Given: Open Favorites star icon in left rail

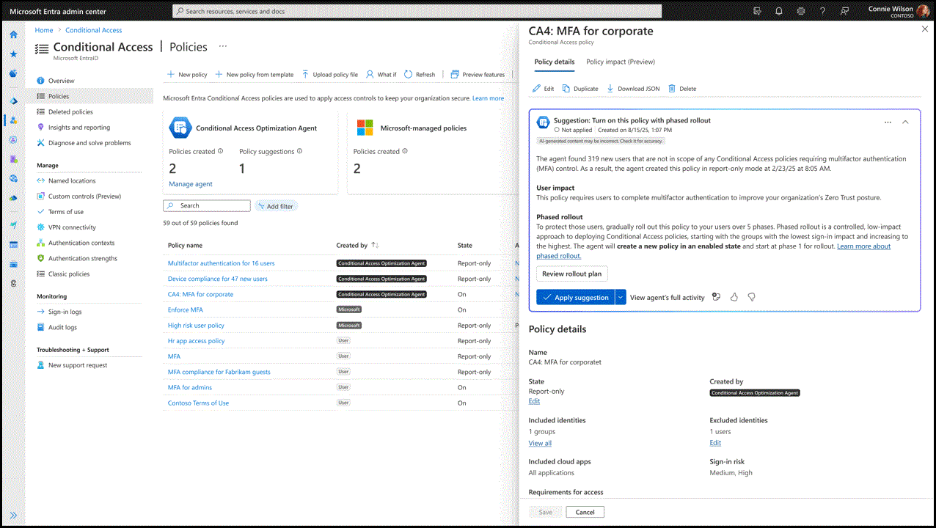Looking at the screenshot, I should (x=13, y=54).
